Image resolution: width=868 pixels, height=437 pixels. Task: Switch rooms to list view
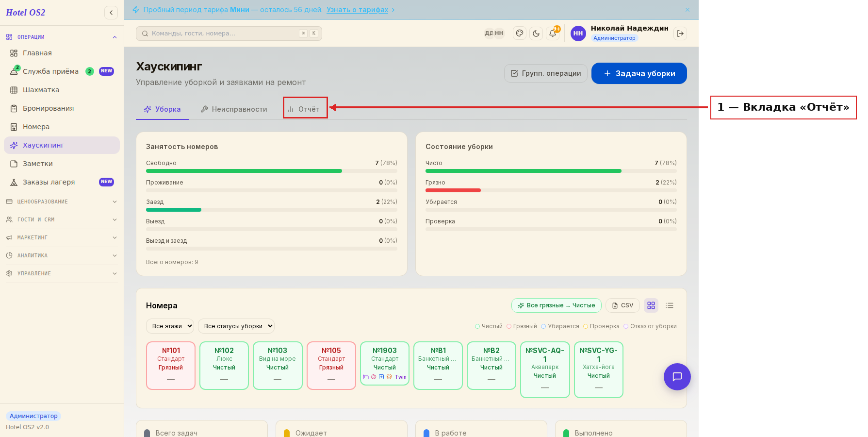point(670,305)
